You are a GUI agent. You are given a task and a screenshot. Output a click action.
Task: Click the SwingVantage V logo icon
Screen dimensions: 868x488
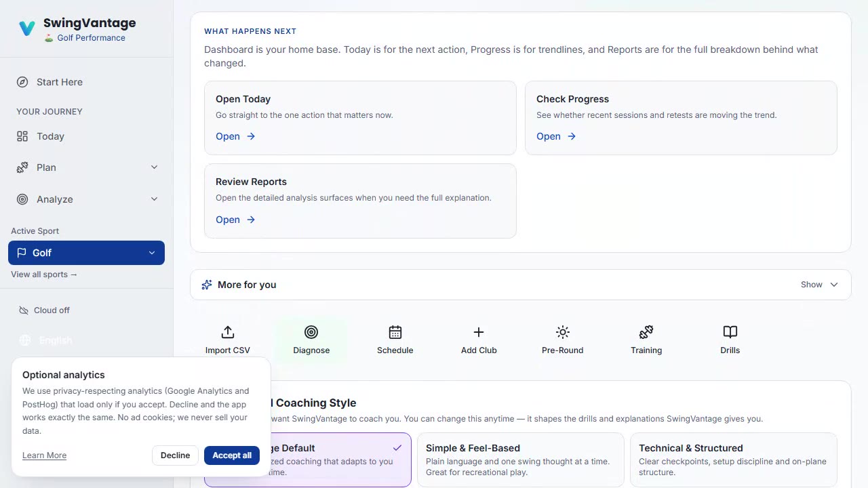pos(27,28)
